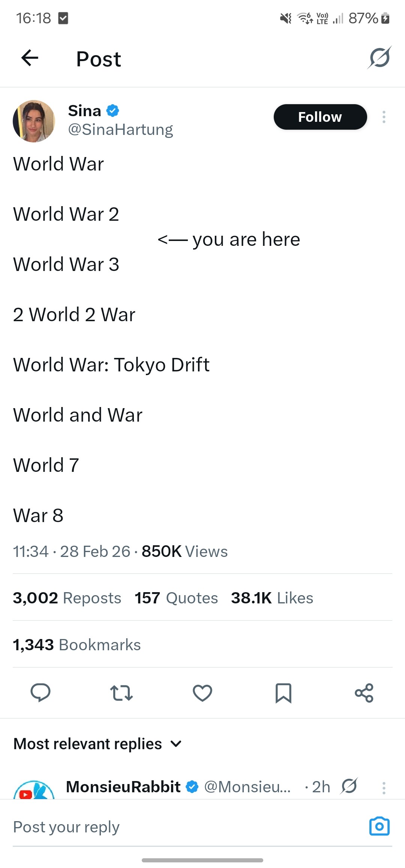
Task: Tap the reply speech bubble icon
Action: click(x=40, y=693)
